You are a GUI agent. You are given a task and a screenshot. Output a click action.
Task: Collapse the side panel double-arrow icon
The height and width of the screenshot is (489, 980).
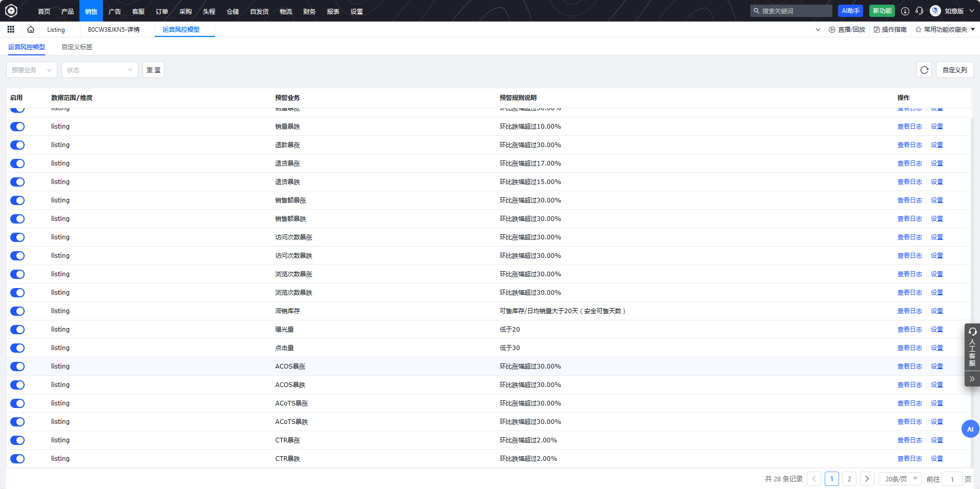[x=972, y=379]
